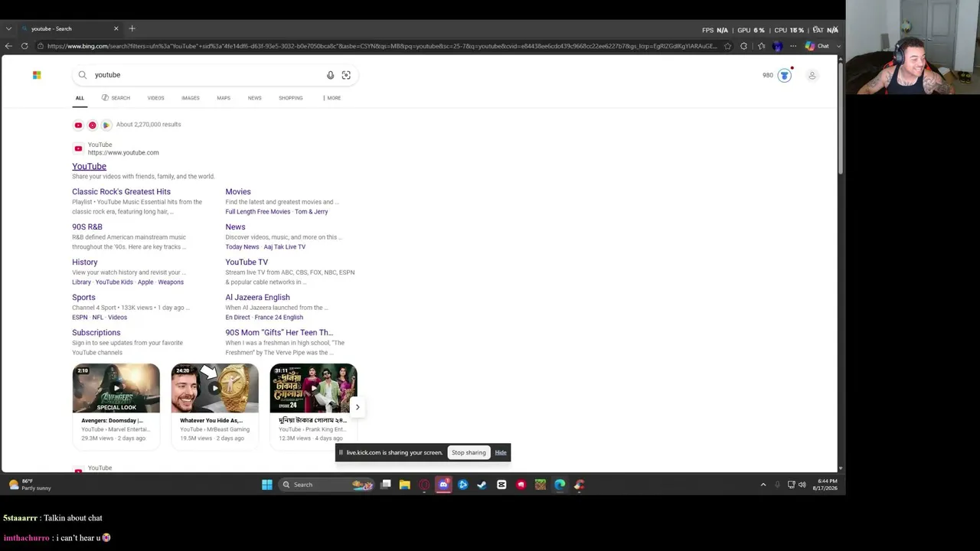Image resolution: width=980 pixels, height=551 pixels.
Task: Hide the screen sharing notification bar
Action: coord(501,453)
